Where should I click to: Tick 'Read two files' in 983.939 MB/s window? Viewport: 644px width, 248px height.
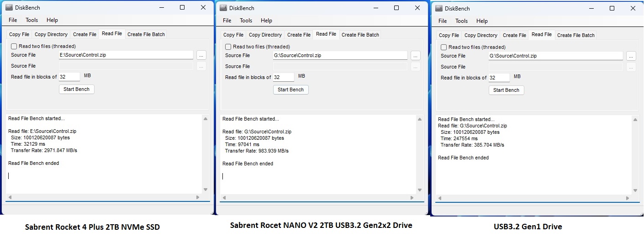[228, 47]
